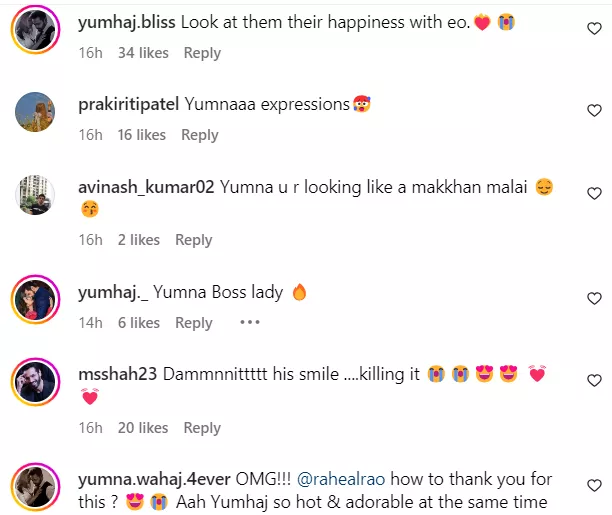Open more options on yumhaj._ comment
This screenshot has width=612, height=515.
(249, 323)
